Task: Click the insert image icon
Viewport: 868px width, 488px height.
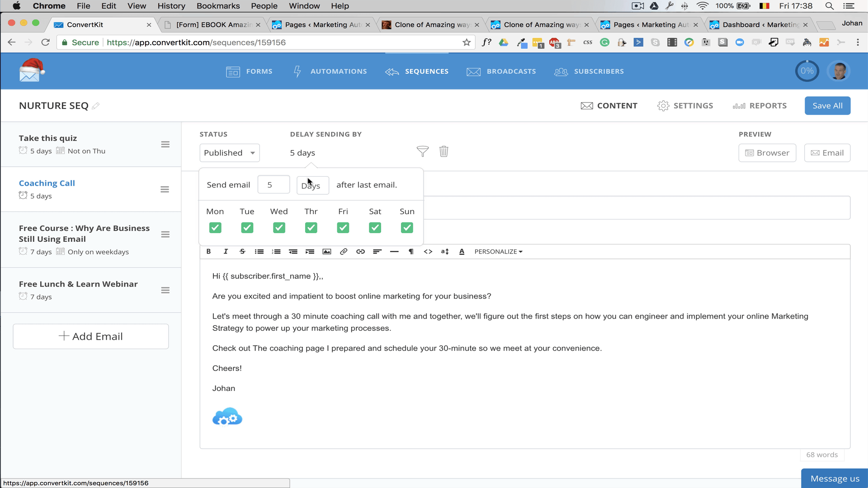Action: (327, 251)
